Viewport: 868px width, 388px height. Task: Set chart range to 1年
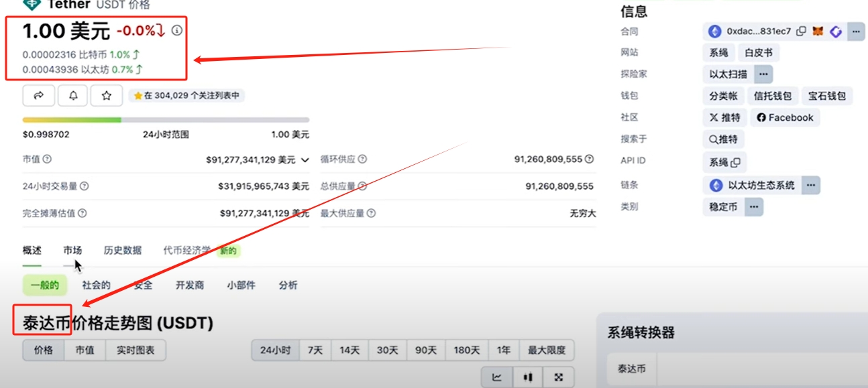(504, 350)
